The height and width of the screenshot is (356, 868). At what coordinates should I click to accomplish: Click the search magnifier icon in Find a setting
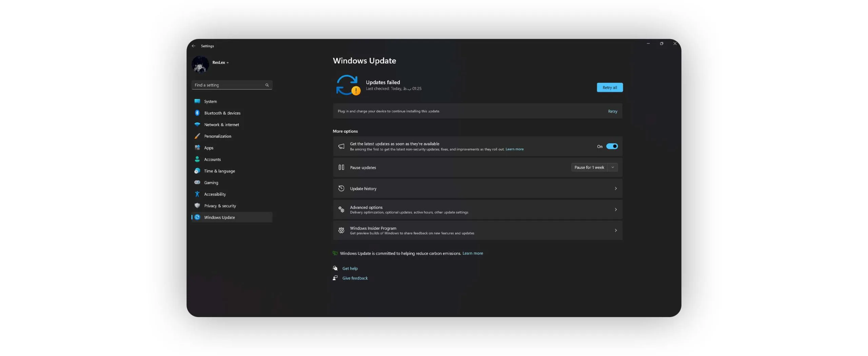pyautogui.click(x=267, y=85)
